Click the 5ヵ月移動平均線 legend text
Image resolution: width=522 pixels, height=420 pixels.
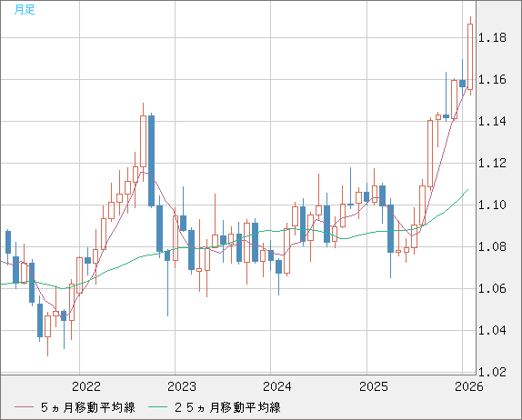(x=88, y=407)
